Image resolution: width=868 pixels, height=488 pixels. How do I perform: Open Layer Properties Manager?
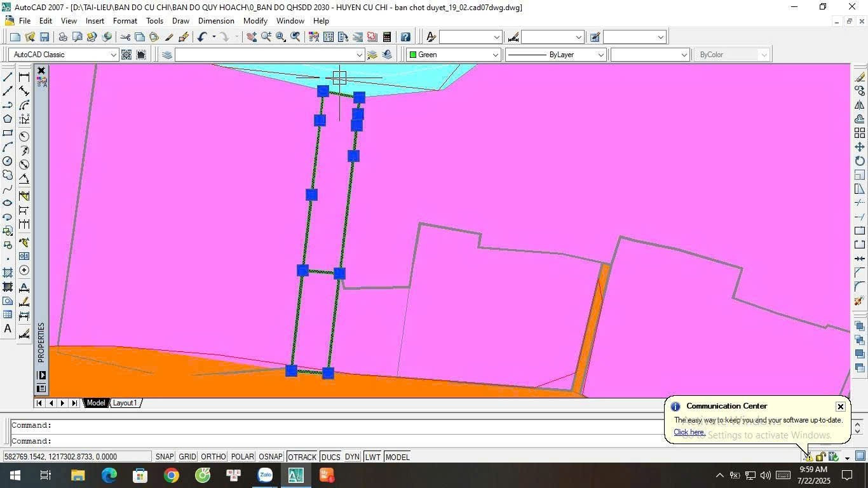click(166, 55)
